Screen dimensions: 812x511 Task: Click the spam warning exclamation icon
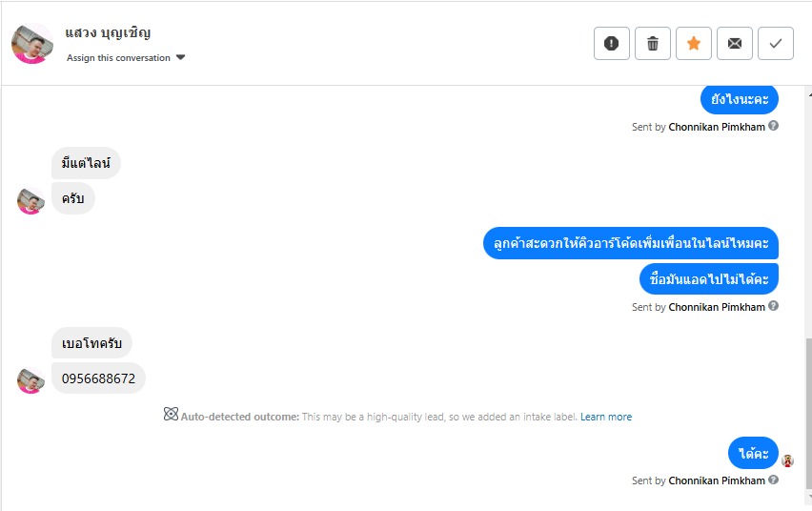click(x=612, y=43)
